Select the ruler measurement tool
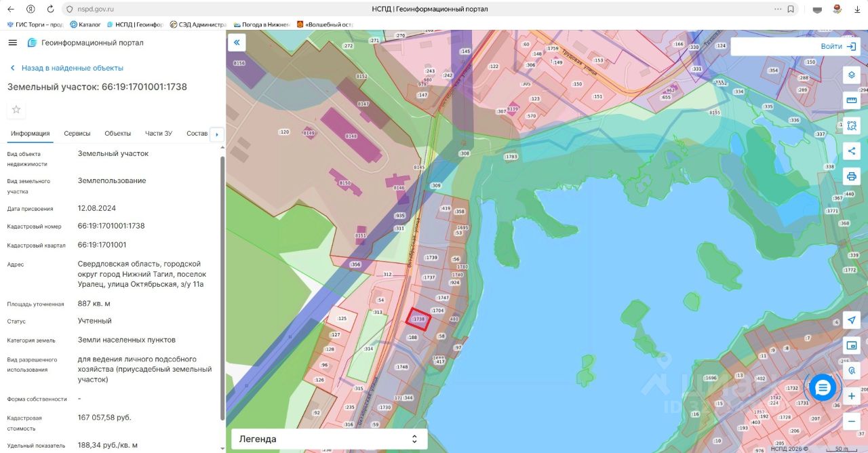Image resolution: width=868 pixels, height=453 pixels. [852, 100]
